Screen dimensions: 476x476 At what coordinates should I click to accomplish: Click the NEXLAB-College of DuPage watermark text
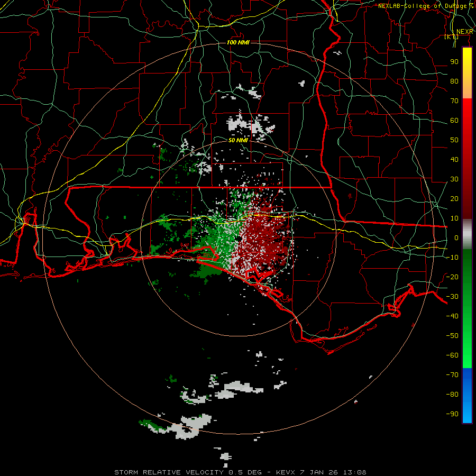coord(426,6)
